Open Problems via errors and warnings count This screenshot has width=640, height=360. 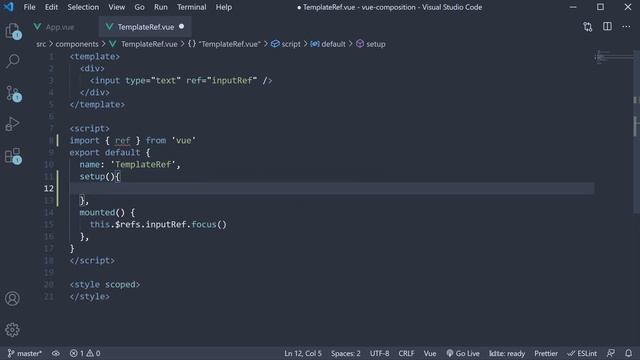85,353
